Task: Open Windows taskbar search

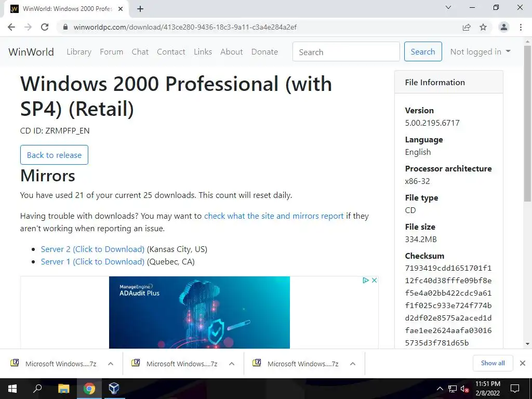Action: tap(37, 389)
